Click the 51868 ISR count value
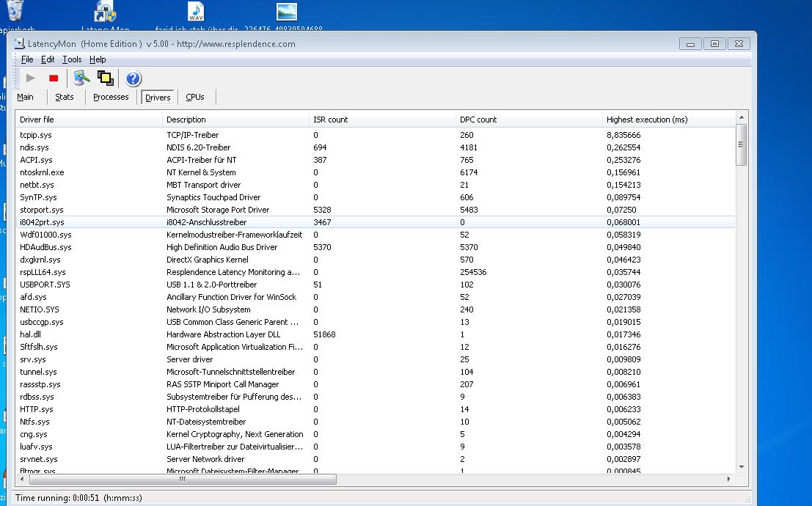Screen dimensions: 812x506 coord(324,334)
